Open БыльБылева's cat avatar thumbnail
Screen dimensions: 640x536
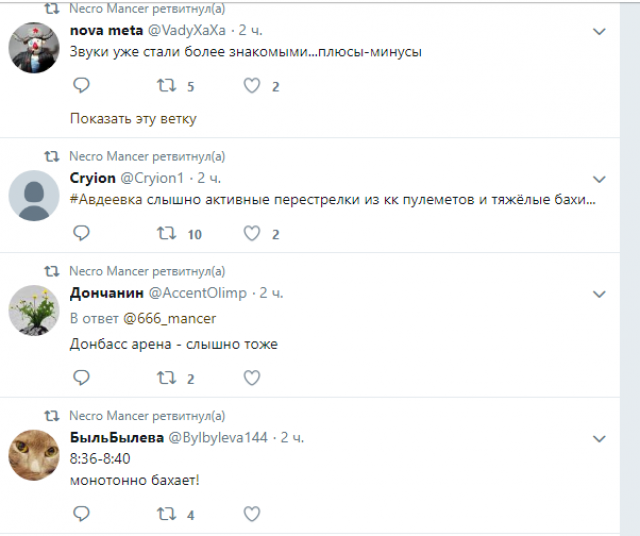coord(34,456)
